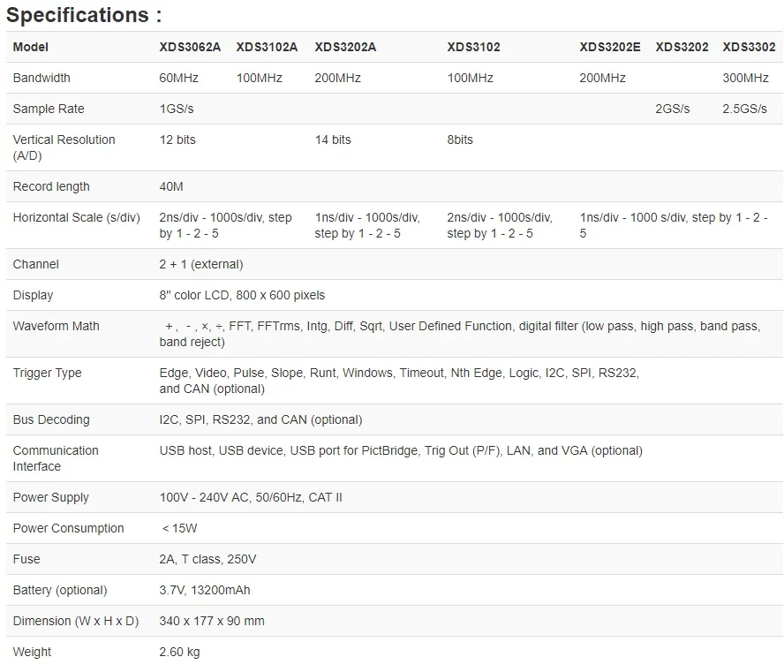
Task: Select the XDS3062A model column header
Action: 190,47
